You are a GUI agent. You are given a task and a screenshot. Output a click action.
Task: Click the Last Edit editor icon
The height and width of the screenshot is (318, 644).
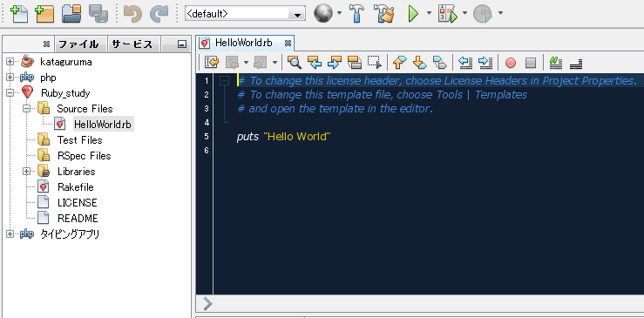pyautogui.click(x=212, y=63)
